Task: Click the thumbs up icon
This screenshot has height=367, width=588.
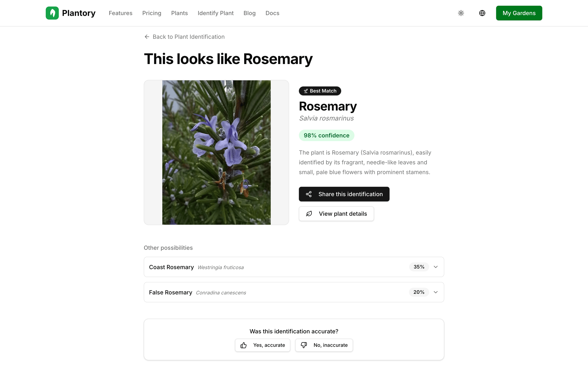Action: tap(243, 345)
